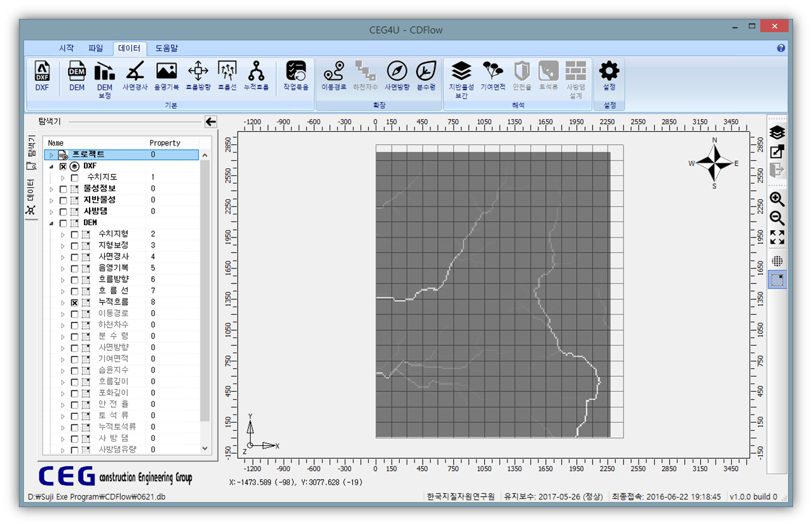Select the 탐색기 vertical side tab
The image size is (812, 526).
(x=30, y=152)
